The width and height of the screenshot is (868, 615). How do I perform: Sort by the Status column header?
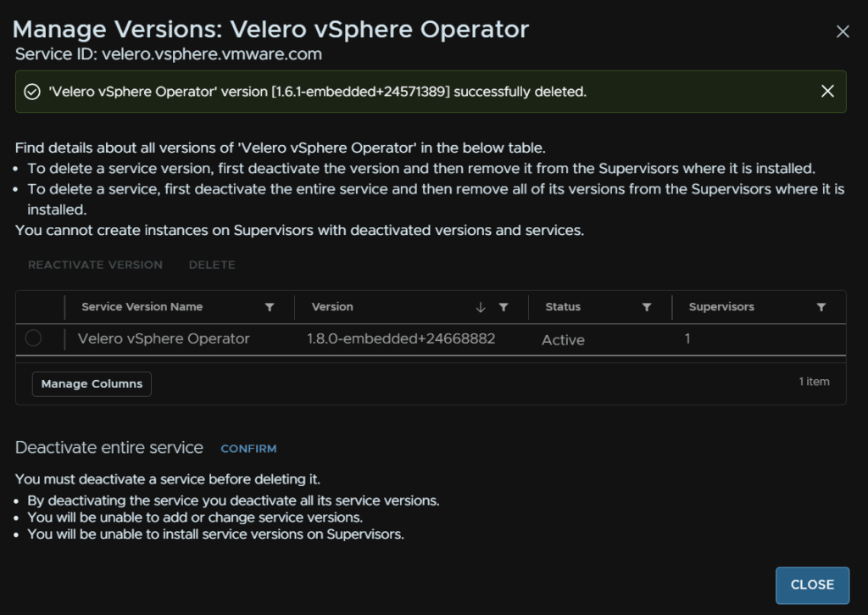563,307
